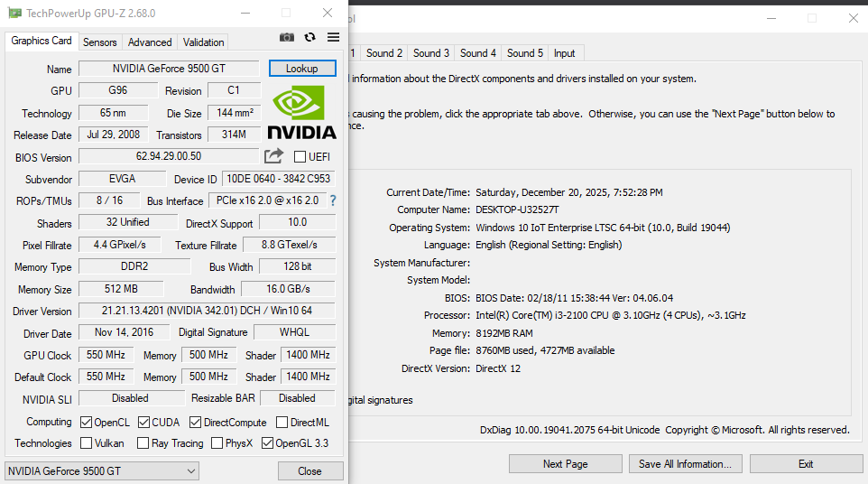Screen dimensions: 868x484
Task: Click the Subvendor field EVGA
Action: (123, 179)
